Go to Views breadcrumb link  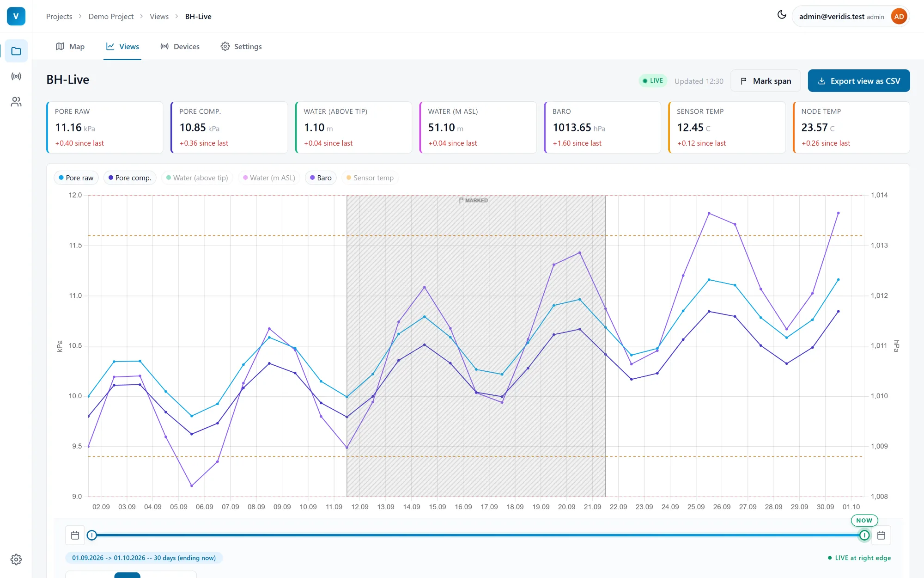point(159,17)
